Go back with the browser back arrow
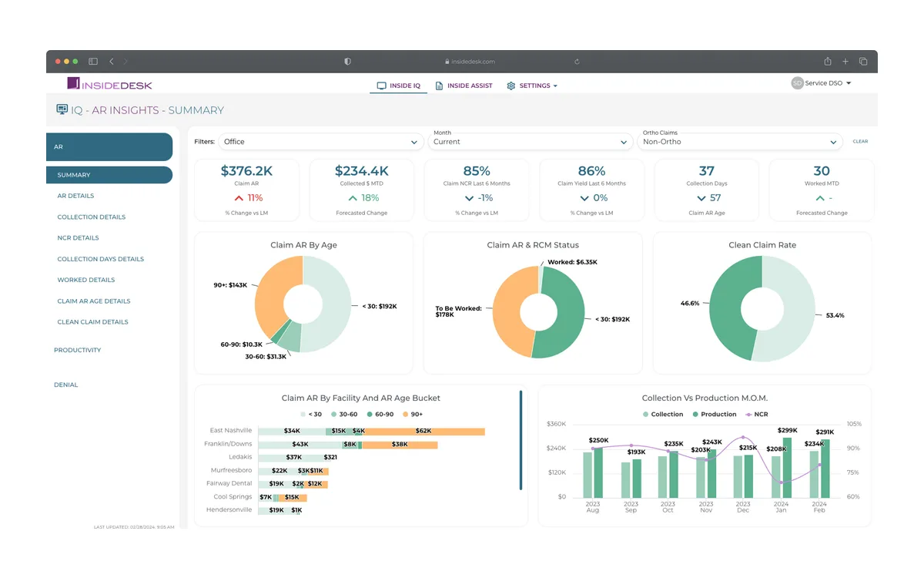This screenshot has height=578, width=924. click(112, 62)
